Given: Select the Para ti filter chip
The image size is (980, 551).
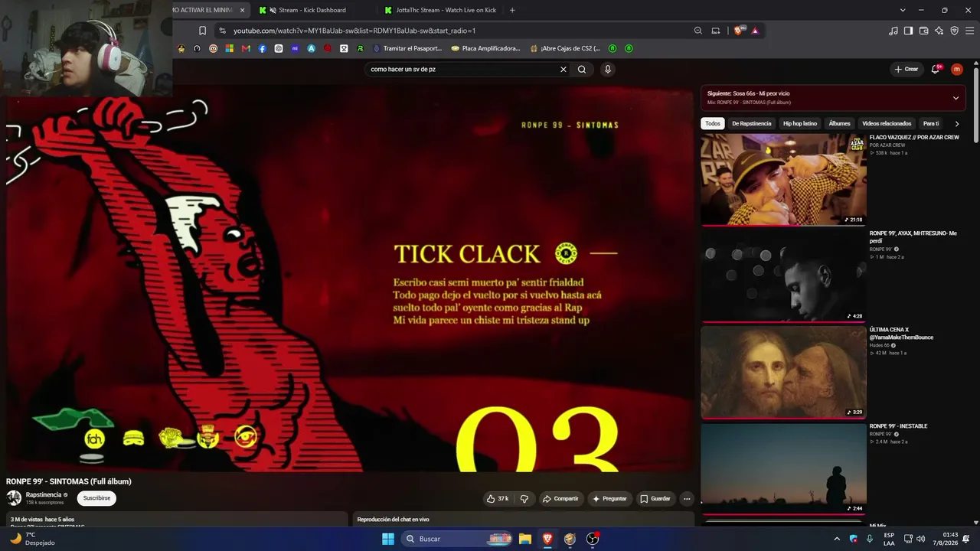Looking at the screenshot, I should tap(931, 123).
